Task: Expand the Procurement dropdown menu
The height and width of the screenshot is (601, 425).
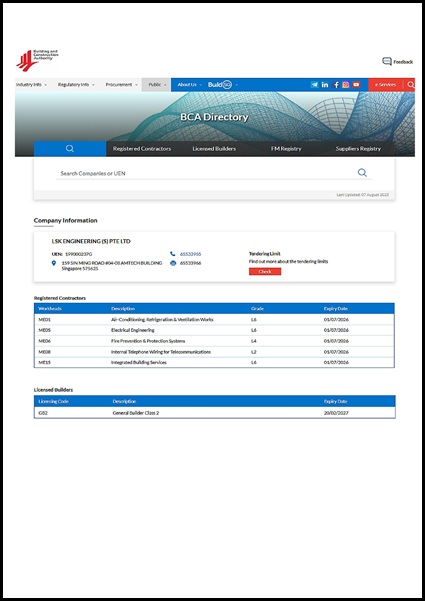Action: click(x=121, y=85)
